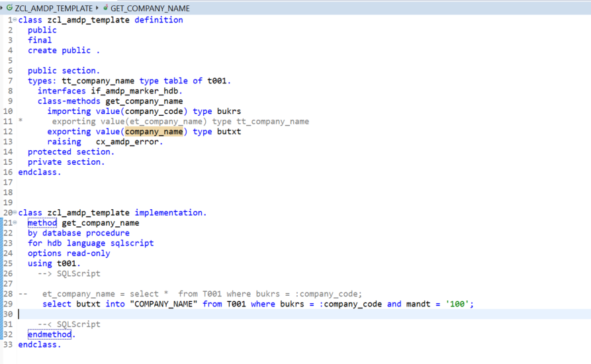Click :company_code on line 29
Image resolution: width=591 pixels, height=364 pixels.
[x=350, y=304]
